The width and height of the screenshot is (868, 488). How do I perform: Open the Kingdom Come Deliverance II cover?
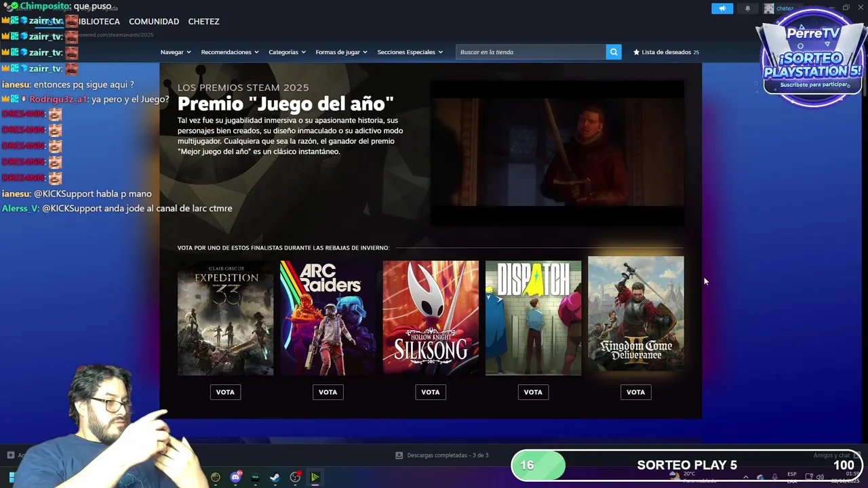[x=636, y=314]
